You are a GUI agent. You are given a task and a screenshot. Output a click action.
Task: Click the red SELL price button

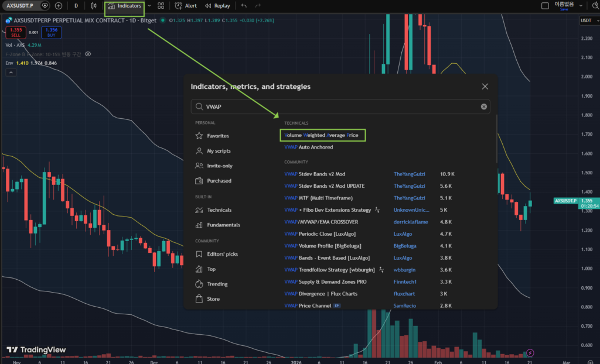[16, 33]
